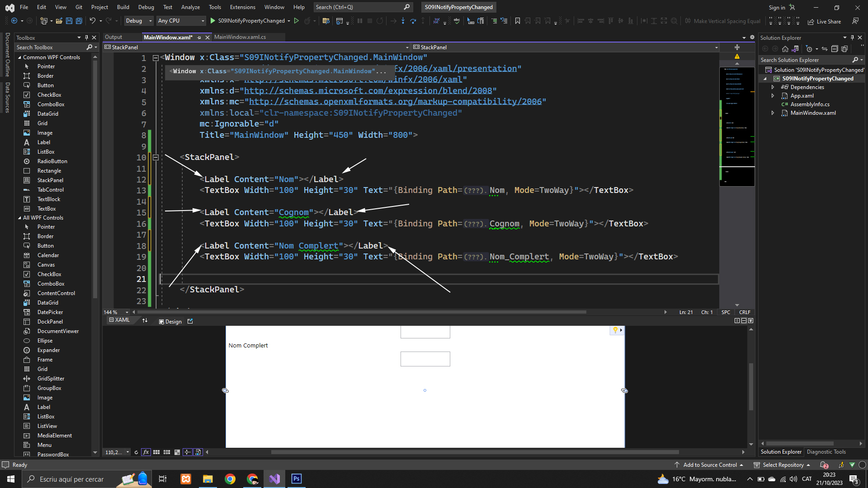Click the Save All toolbar icon
Viewport: 868px width, 488px height.
(x=79, y=21)
